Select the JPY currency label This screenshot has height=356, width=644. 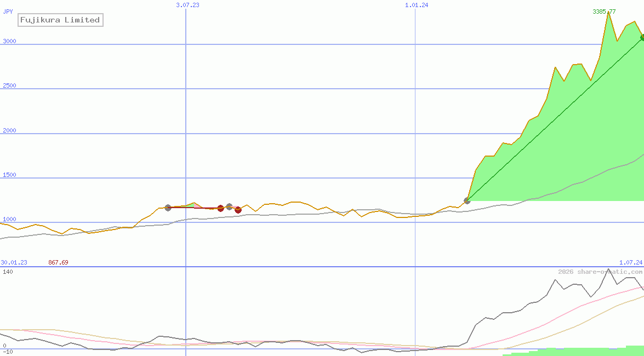point(8,5)
